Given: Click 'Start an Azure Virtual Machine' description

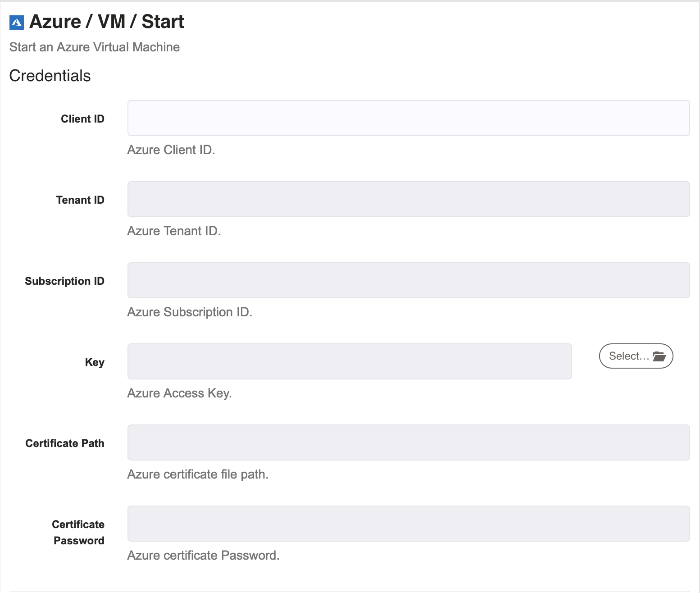Looking at the screenshot, I should 95,47.
